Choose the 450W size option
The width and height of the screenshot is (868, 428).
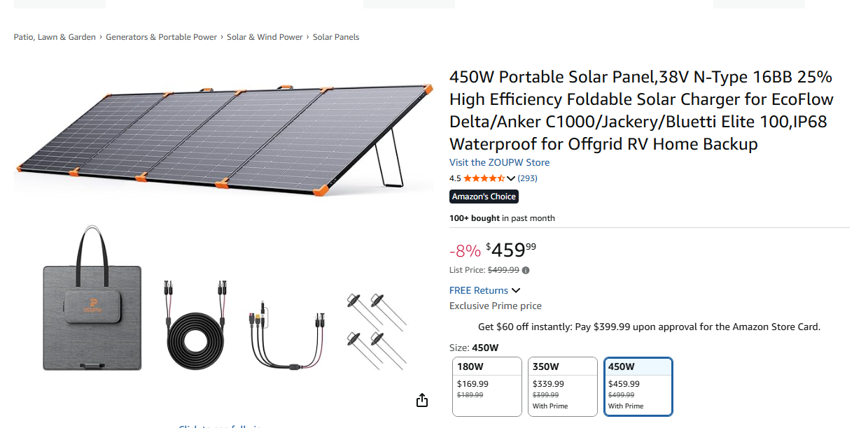coord(638,386)
